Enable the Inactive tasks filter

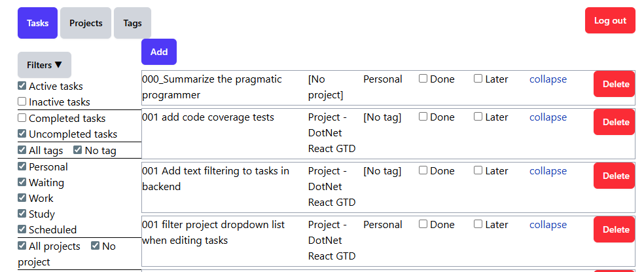22,102
